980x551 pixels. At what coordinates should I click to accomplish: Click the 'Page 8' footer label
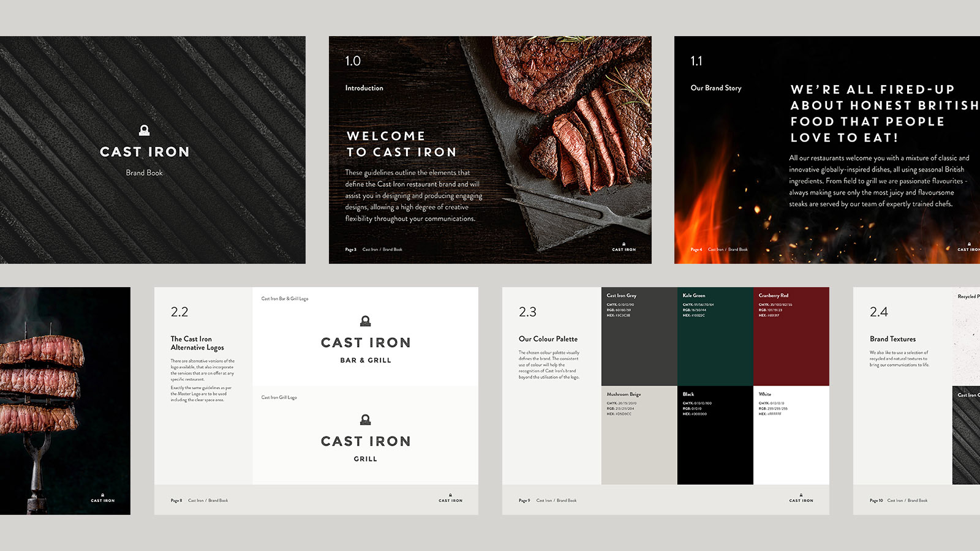pyautogui.click(x=176, y=501)
